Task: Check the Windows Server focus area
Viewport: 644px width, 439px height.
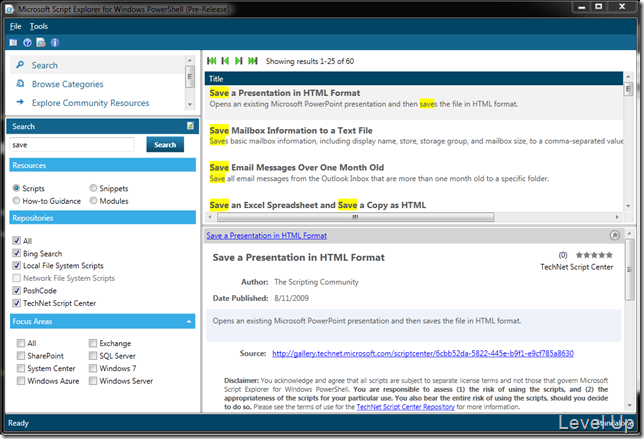Action: tap(93, 381)
